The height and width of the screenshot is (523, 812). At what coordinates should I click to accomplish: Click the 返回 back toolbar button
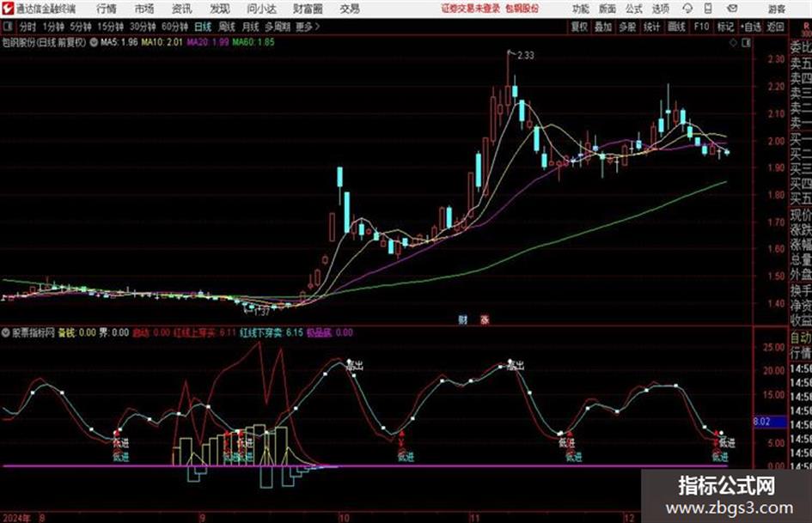coord(775,27)
